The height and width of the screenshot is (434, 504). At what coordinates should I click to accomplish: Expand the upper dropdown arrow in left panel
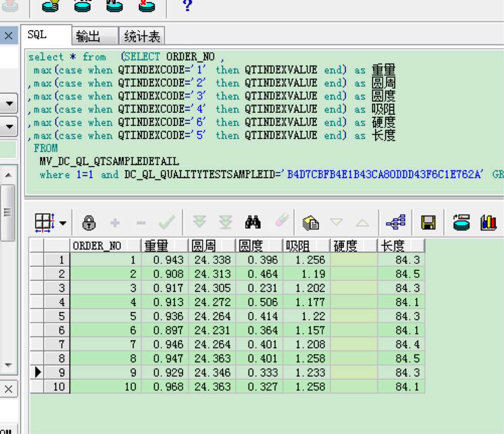(x=9, y=103)
